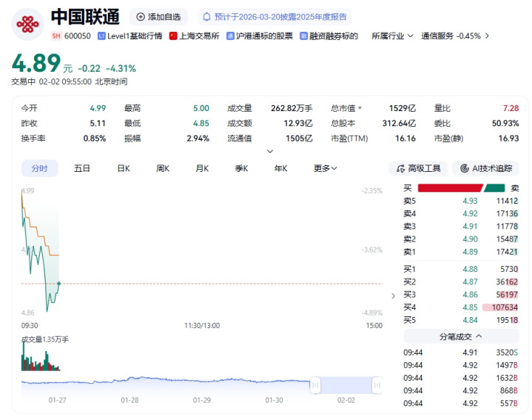Open AI技术追踪 via its icon
This screenshot has width=532, height=420.
[465, 168]
